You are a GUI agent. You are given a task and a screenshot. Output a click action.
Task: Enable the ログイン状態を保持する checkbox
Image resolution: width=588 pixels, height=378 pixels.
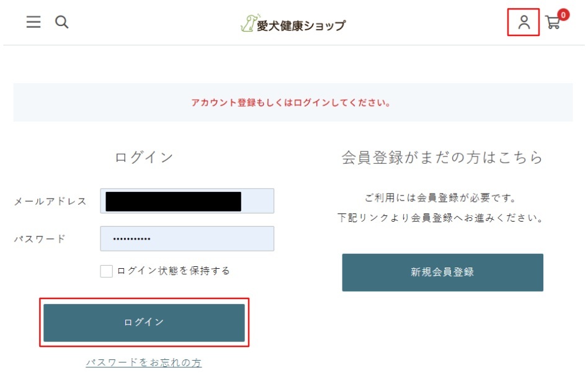click(107, 271)
